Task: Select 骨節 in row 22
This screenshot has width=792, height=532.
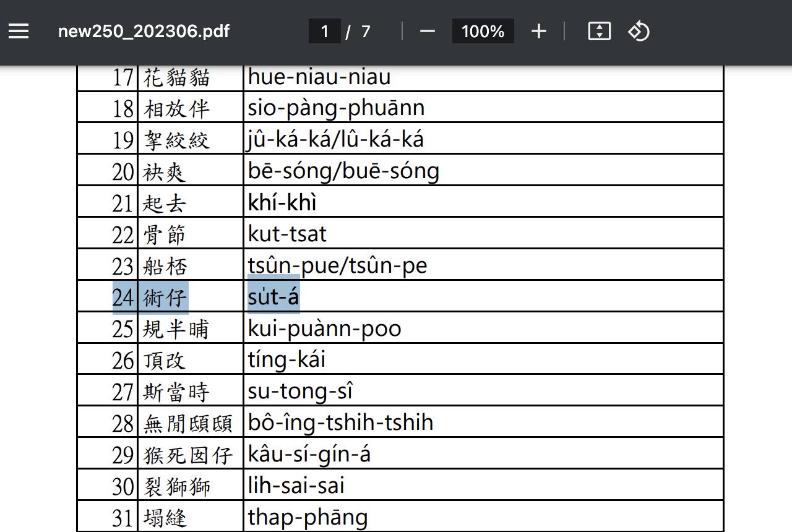Action: coord(165,235)
